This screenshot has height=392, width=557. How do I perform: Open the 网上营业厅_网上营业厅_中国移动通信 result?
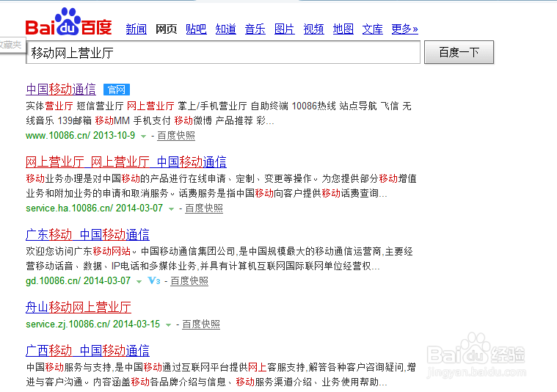coord(126,162)
